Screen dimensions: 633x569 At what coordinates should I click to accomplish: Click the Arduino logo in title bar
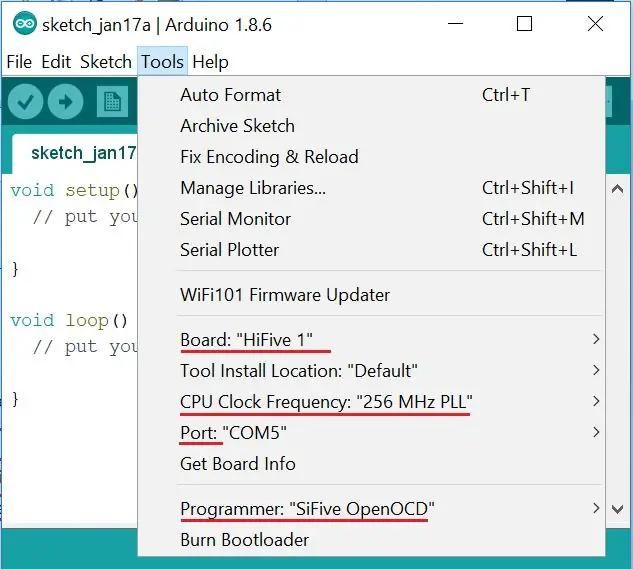25,24
